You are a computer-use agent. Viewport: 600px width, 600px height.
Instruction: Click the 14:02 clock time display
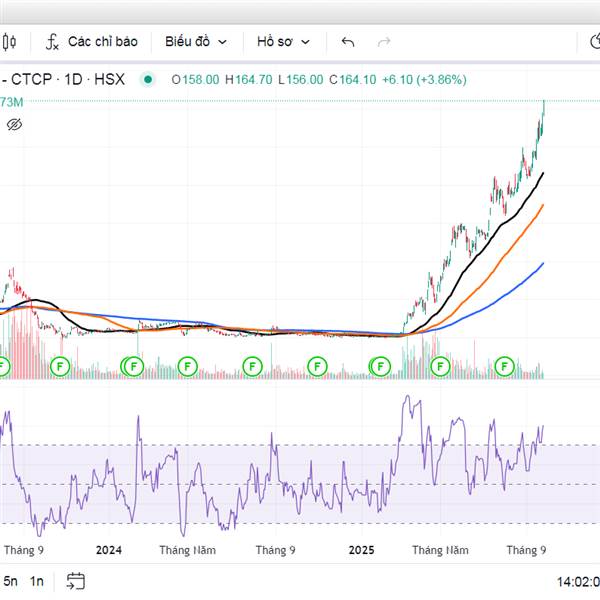tap(577, 581)
